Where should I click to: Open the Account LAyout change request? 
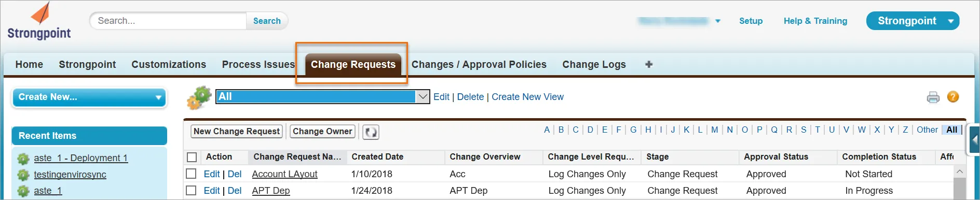coord(284,174)
